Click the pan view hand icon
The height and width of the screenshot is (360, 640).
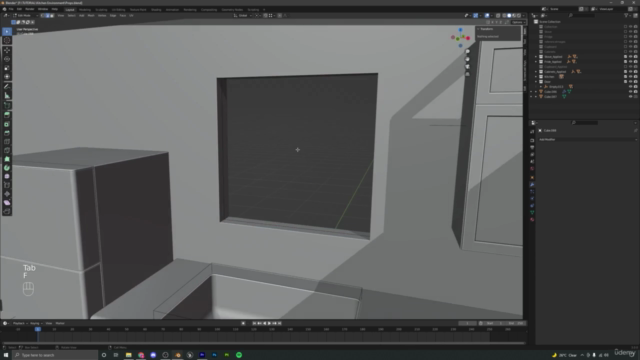pos(467,59)
